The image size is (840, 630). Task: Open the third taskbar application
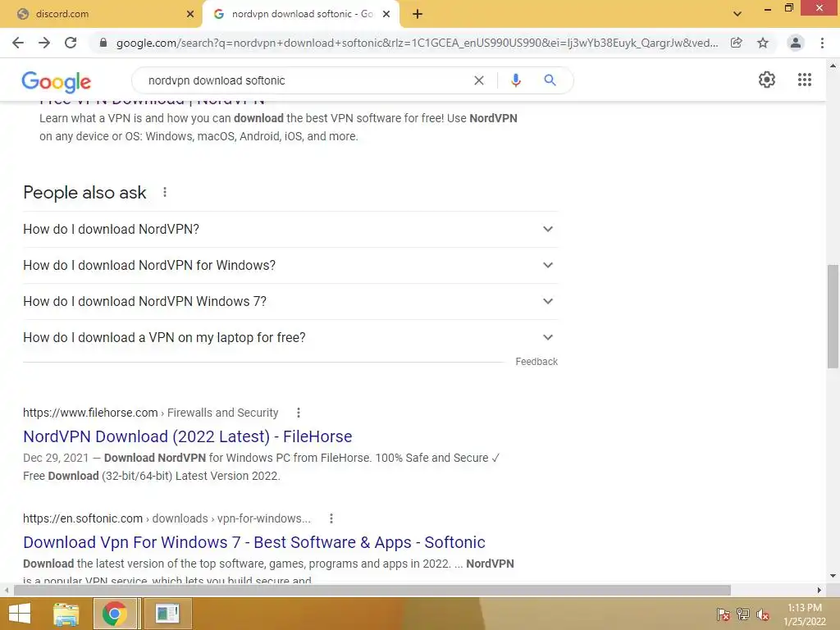167,614
